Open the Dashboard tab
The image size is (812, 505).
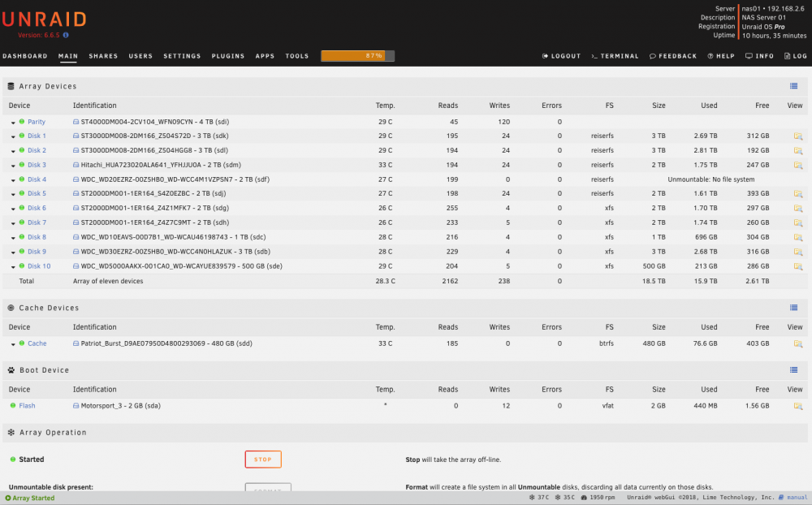pyautogui.click(x=25, y=56)
